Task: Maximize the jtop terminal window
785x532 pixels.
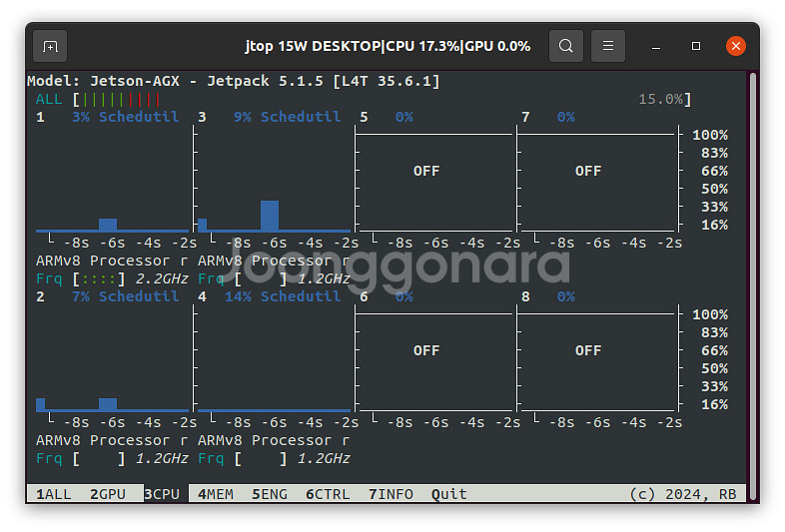Action: tap(696, 46)
